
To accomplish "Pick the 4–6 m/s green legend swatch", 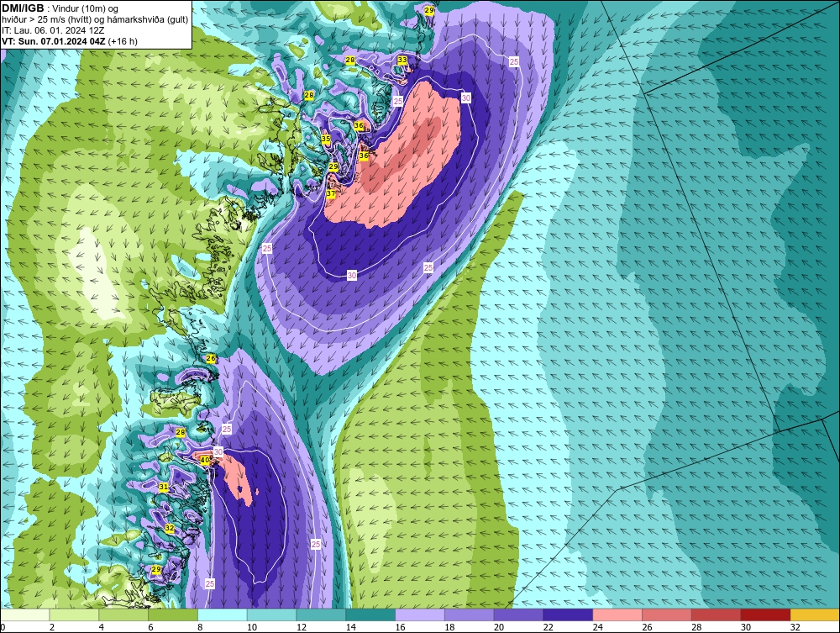I will (x=123, y=615).
